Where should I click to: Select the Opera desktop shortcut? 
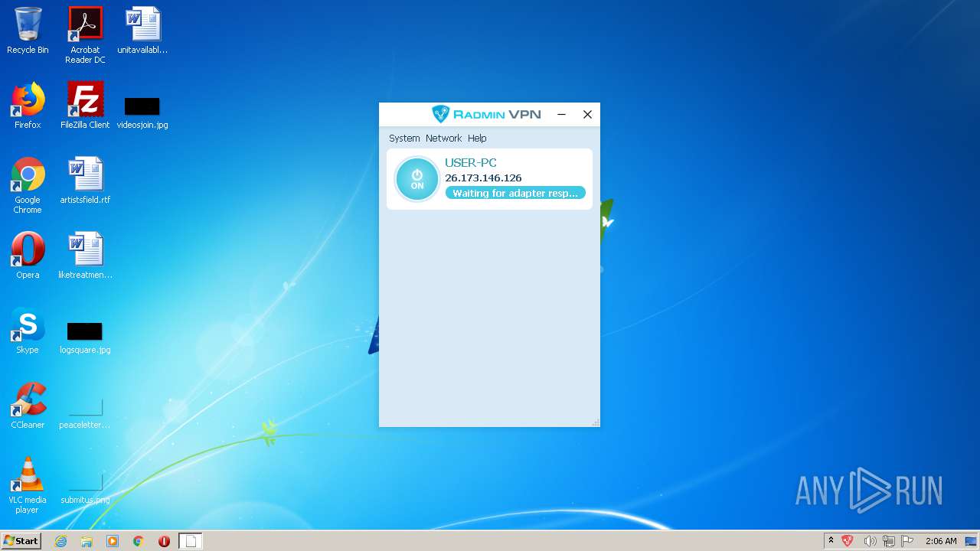(x=28, y=256)
